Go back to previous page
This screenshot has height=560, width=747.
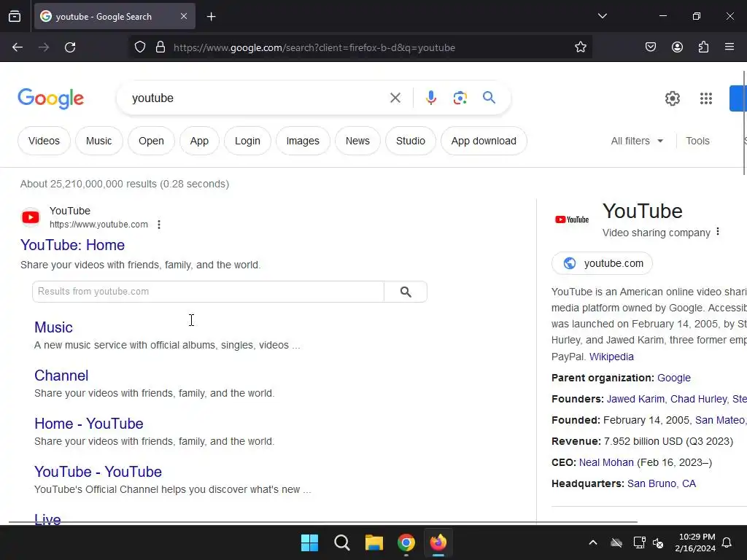pos(18,47)
